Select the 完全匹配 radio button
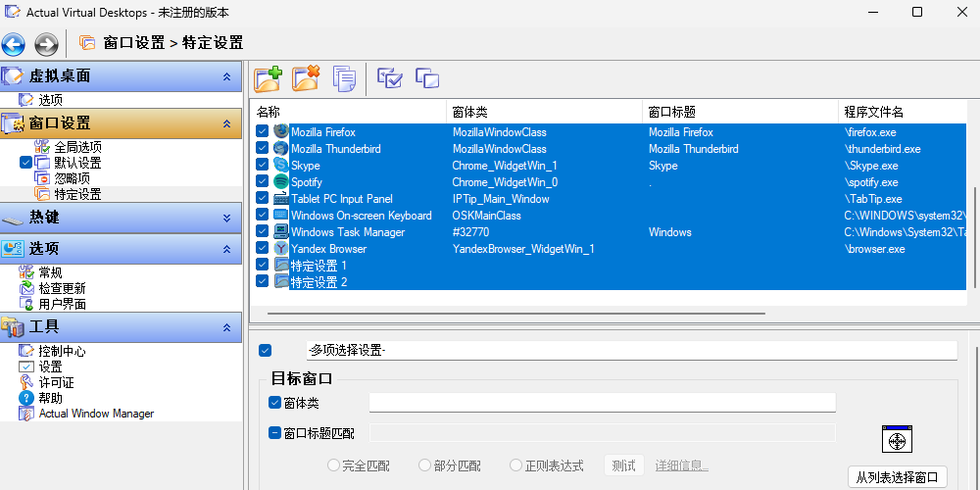This screenshot has height=490, width=980. click(x=334, y=465)
